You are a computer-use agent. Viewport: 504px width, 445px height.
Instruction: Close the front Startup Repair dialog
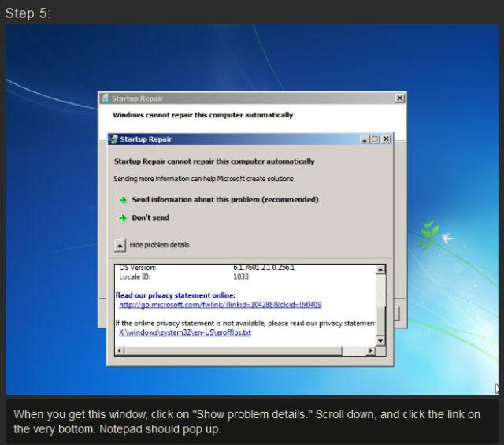coord(386,139)
